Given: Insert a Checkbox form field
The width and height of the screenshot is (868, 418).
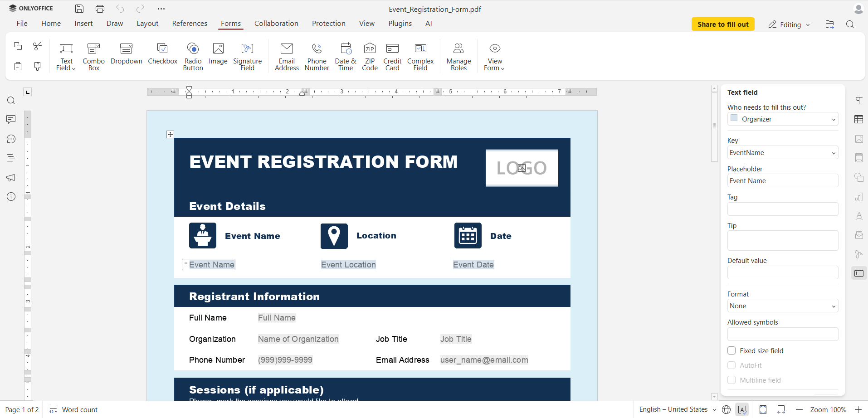Looking at the screenshot, I should click(x=162, y=53).
